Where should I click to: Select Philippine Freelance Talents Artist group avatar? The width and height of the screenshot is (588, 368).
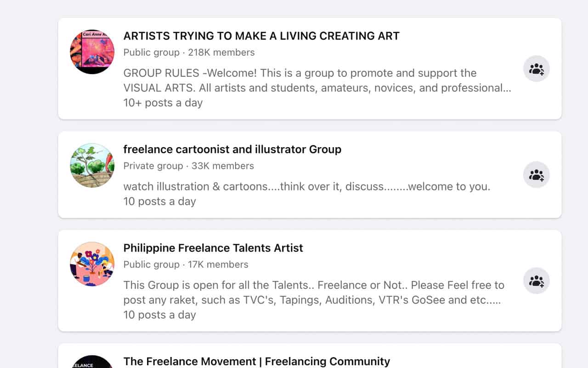pyautogui.click(x=92, y=264)
